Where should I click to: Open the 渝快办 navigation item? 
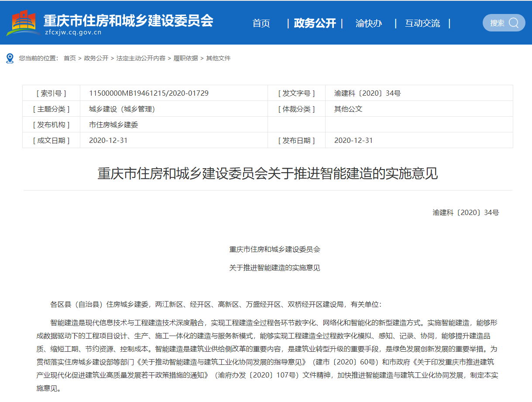pos(369,24)
